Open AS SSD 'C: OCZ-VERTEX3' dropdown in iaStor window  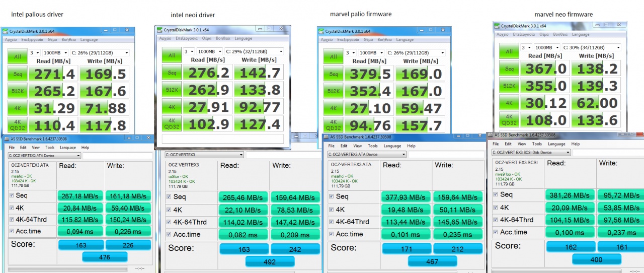[204, 155]
